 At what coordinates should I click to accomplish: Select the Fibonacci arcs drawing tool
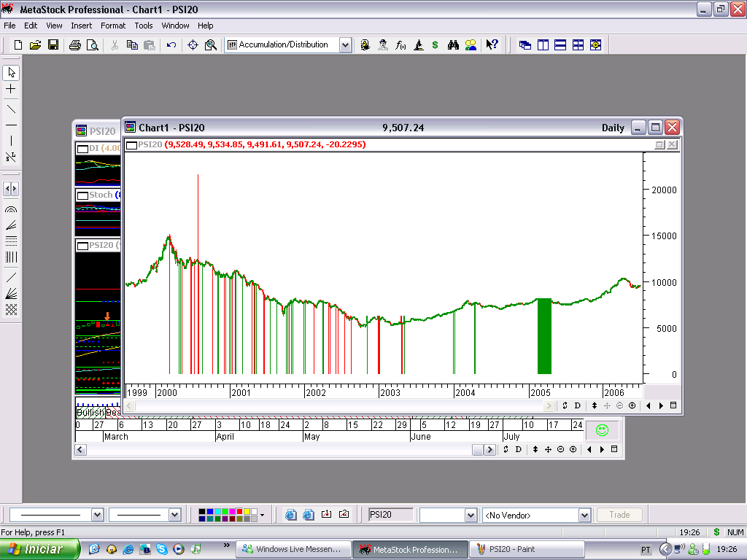11,209
